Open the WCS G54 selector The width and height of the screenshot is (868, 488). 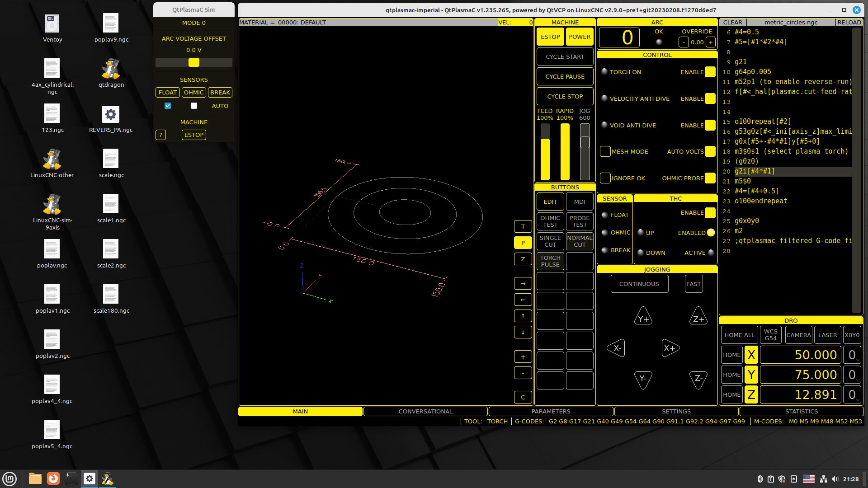(770, 335)
